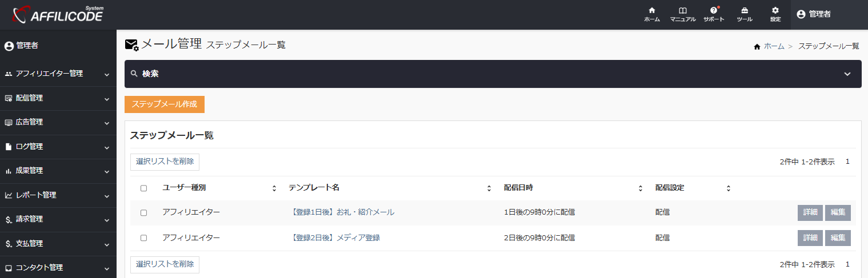This screenshot has height=278, width=868.
Task: Click lower 選択リストを削除 button
Action: 165,265
